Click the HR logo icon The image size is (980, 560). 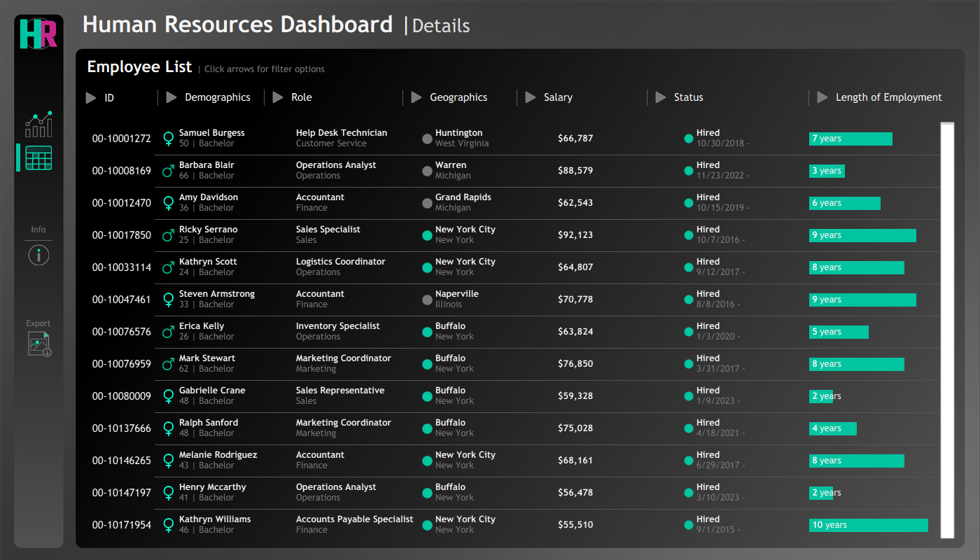click(38, 34)
